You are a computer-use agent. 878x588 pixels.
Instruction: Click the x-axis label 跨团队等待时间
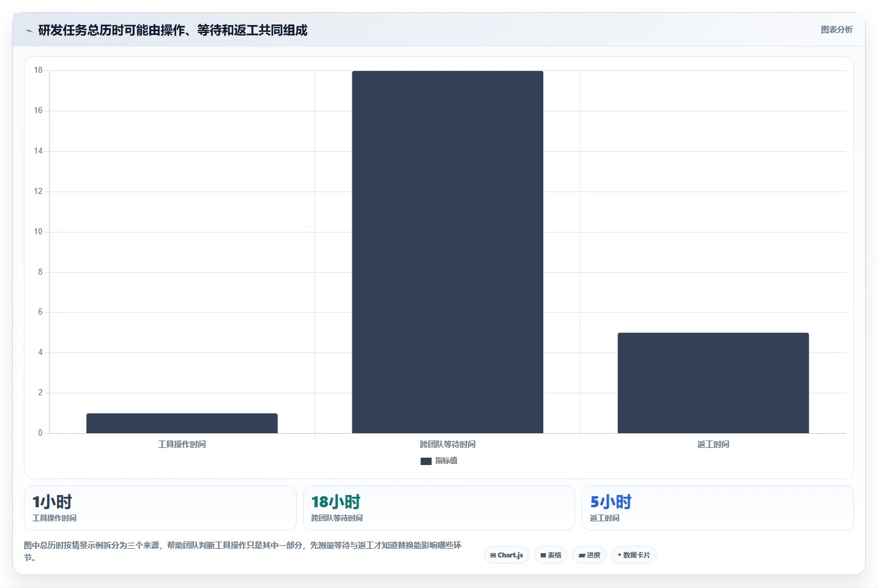447,444
